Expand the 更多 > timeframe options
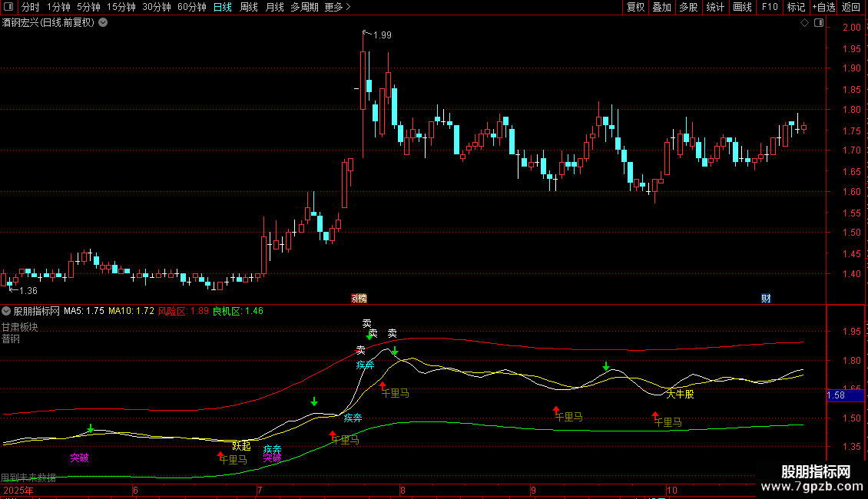The width and height of the screenshot is (868, 499). pos(337,7)
